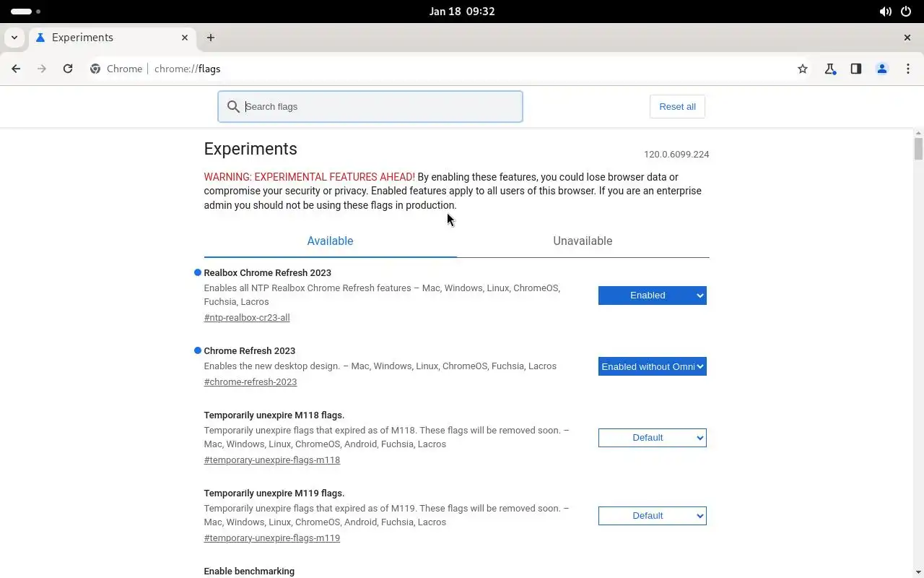Click the browser back arrow

click(x=16, y=69)
